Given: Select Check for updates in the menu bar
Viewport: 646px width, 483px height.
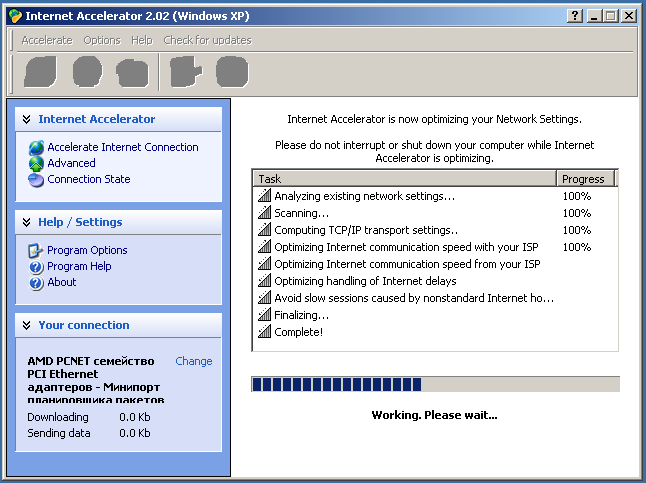Looking at the screenshot, I should (x=207, y=40).
